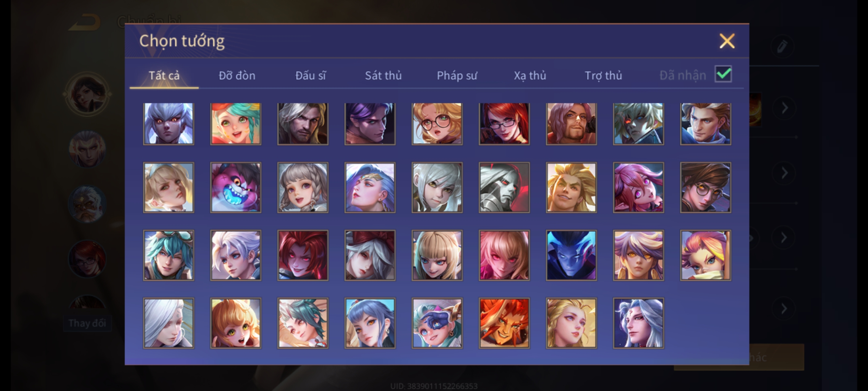
Task: Select the girl with blue eye mask
Action: (437, 323)
